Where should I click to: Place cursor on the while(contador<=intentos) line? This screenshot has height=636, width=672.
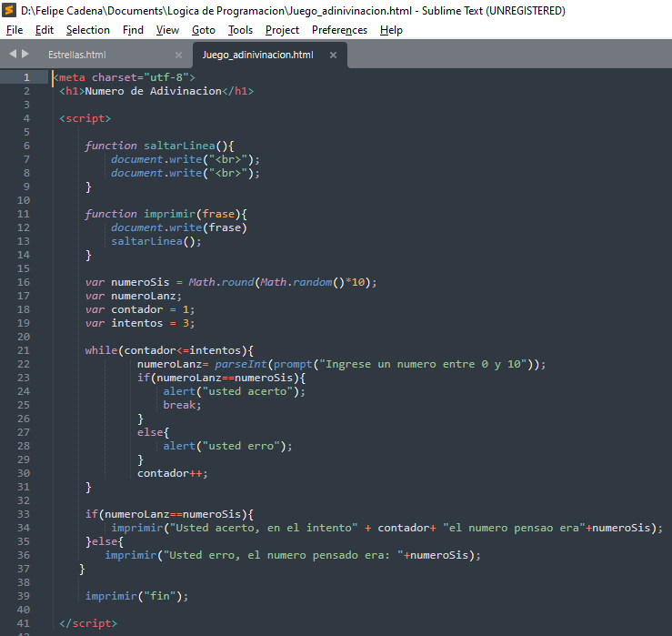click(x=168, y=350)
